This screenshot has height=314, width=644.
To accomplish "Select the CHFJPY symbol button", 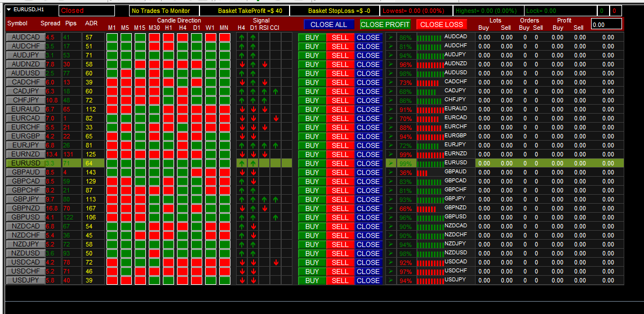I will 25,101.
